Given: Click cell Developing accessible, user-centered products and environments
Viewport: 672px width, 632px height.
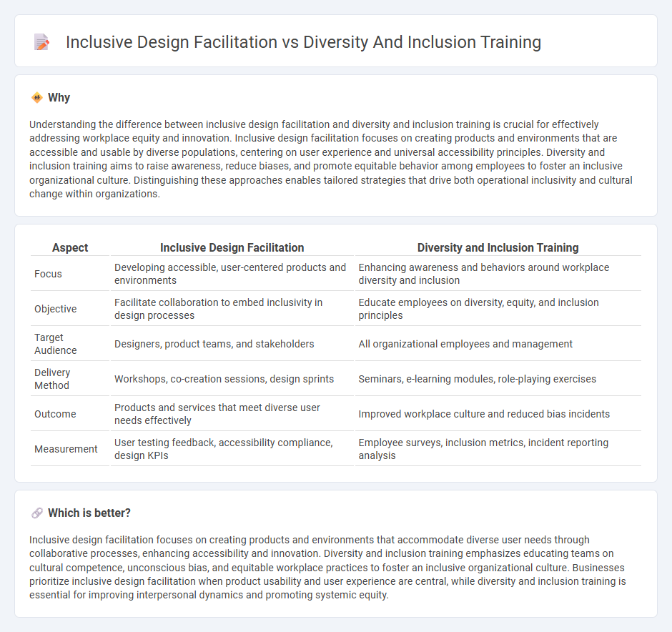Looking at the screenshot, I should coord(232,274).
